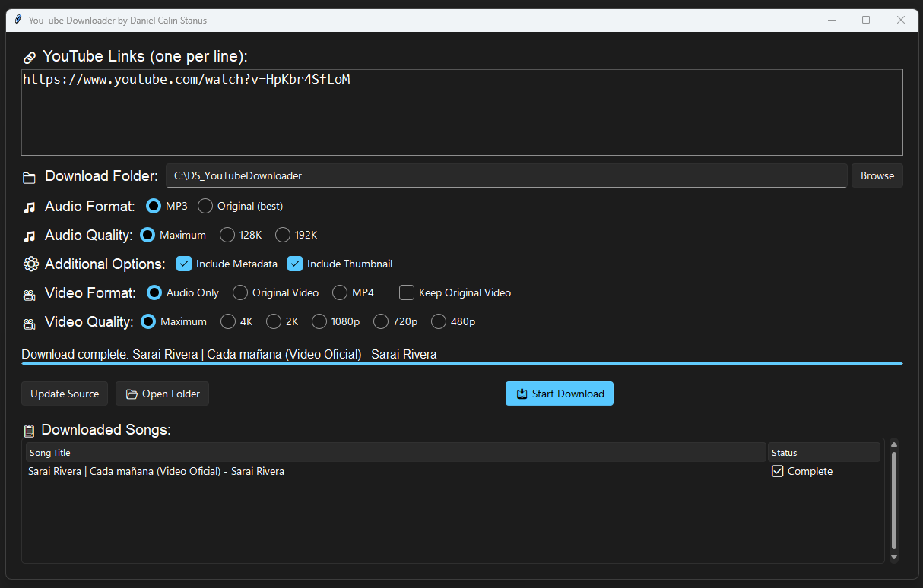923x588 pixels.
Task: Click the music note icon beside Audio Quality
Action: [30, 236]
